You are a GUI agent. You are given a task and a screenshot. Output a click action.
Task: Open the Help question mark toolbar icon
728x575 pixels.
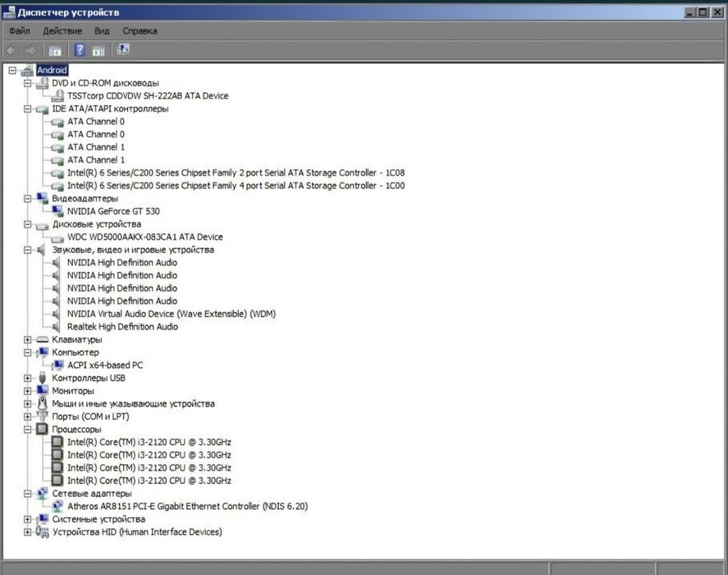[80, 50]
